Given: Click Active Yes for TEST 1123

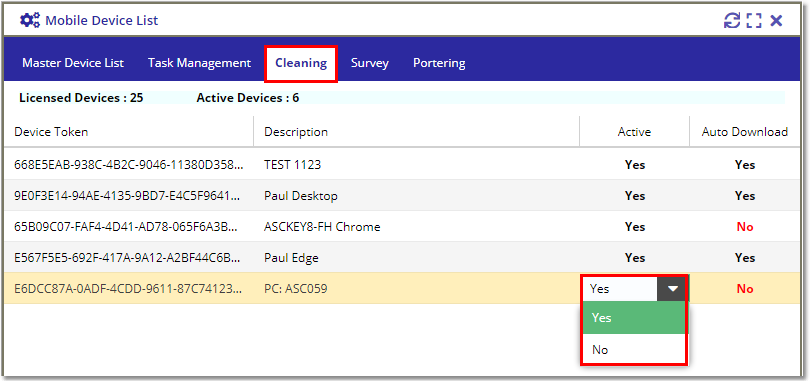Looking at the screenshot, I should 635,165.
